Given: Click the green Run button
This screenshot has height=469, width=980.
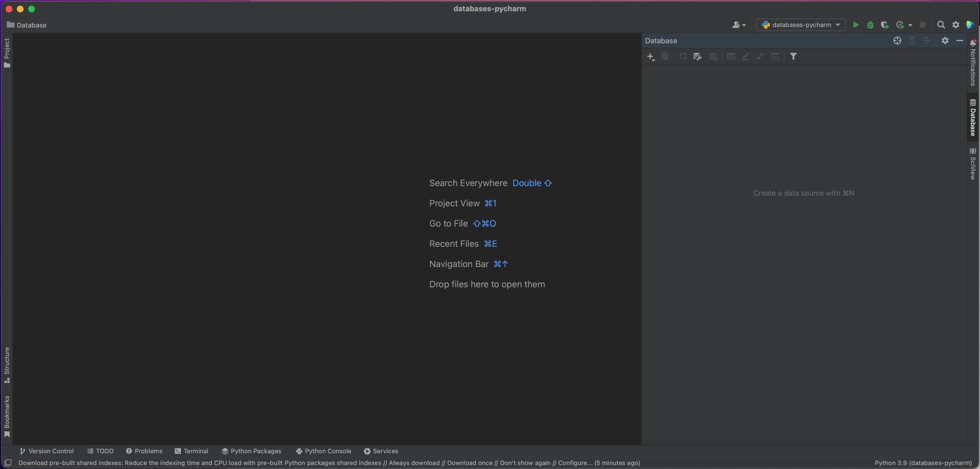Looking at the screenshot, I should [x=856, y=25].
